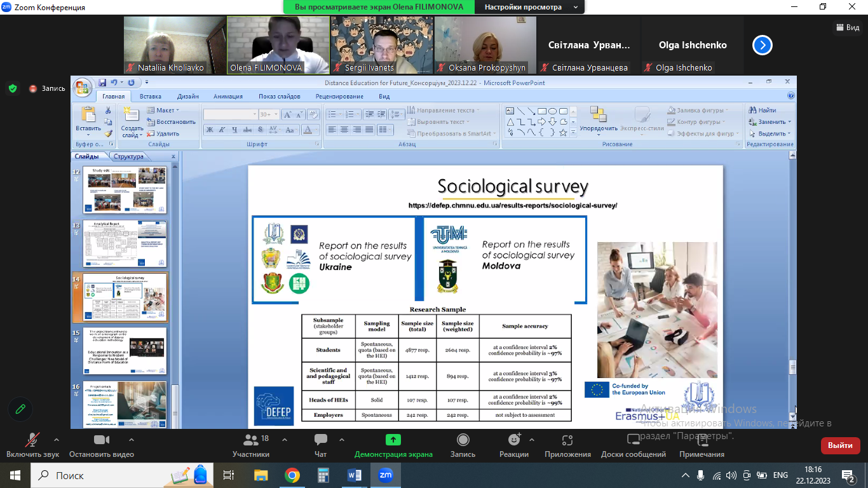The image size is (868, 488).
Task: Click the green encryption shield icon
Action: tap(12, 88)
